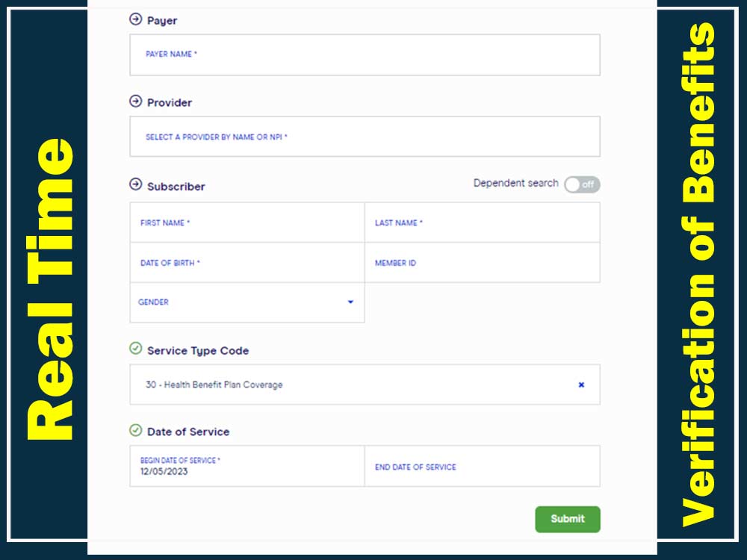Click the Payer Name input field
This screenshot has height=560, width=747.
[x=365, y=55]
